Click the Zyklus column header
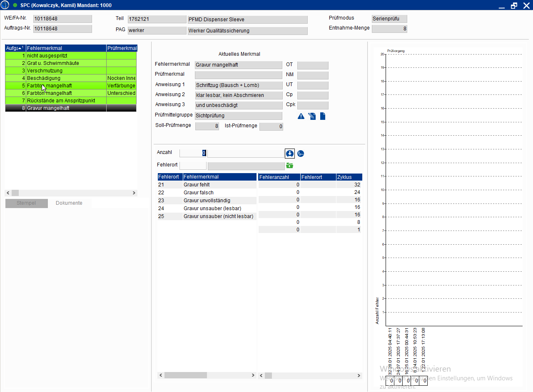The height and width of the screenshot is (392, 533). coord(349,177)
